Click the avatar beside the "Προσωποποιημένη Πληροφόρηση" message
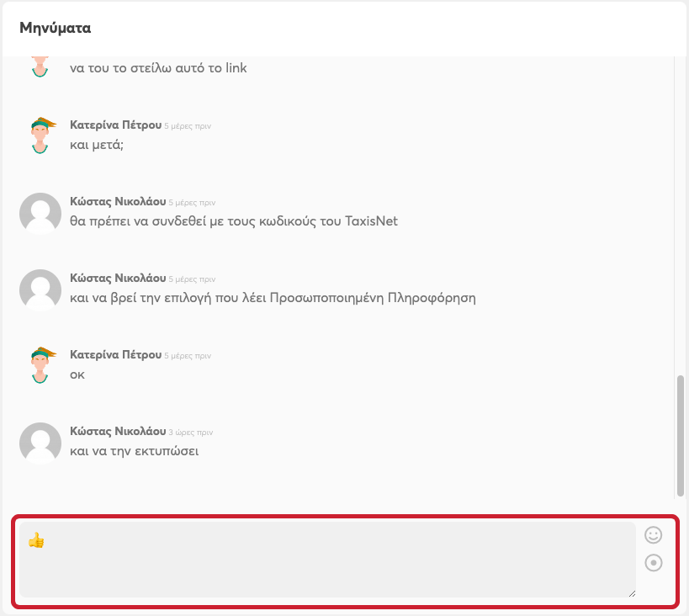Screen dimensions: 689x616 (40, 289)
